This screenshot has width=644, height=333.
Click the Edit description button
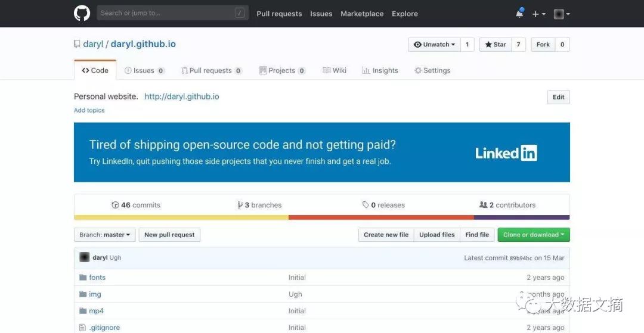[x=558, y=97]
